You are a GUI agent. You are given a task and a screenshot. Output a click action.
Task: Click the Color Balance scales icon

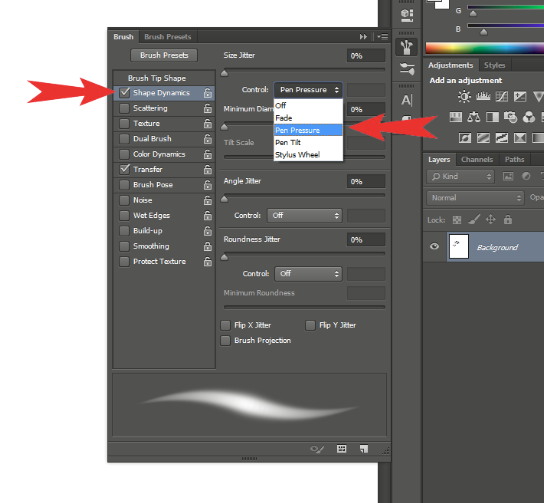point(474,117)
